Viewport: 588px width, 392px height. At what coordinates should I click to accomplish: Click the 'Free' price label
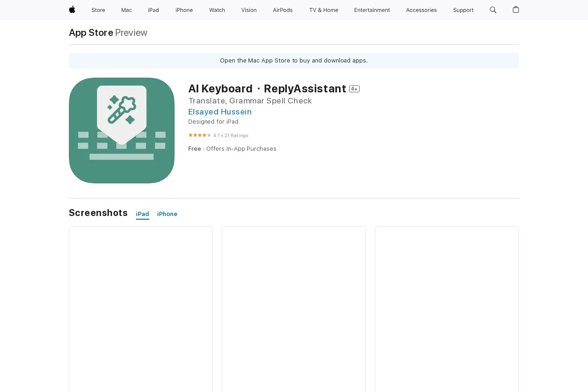click(195, 149)
